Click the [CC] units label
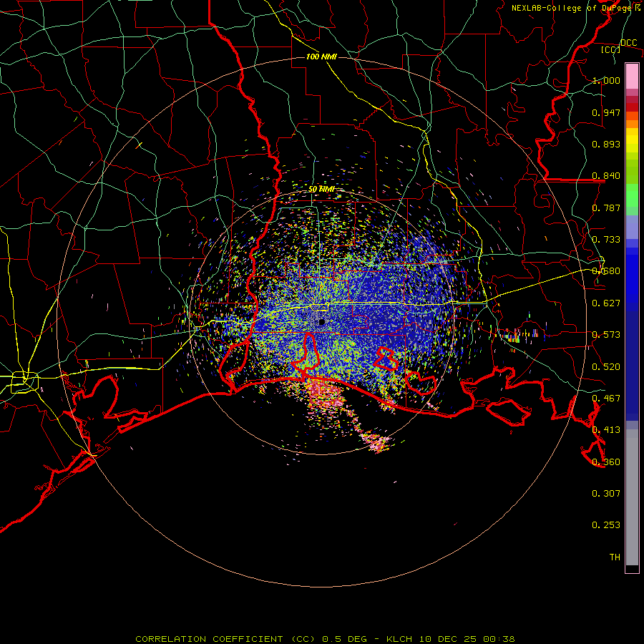Viewport: 644px width, 644px height. click(611, 49)
